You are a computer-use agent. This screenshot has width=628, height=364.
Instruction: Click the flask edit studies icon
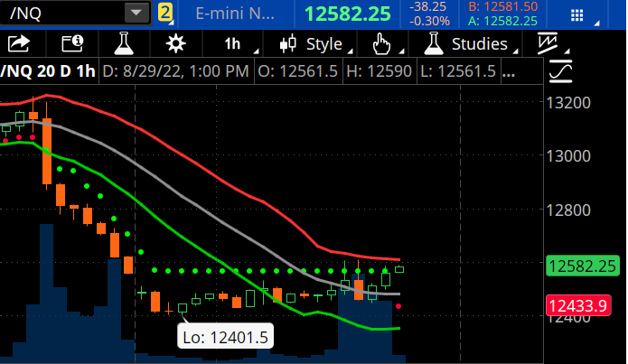(124, 43)
